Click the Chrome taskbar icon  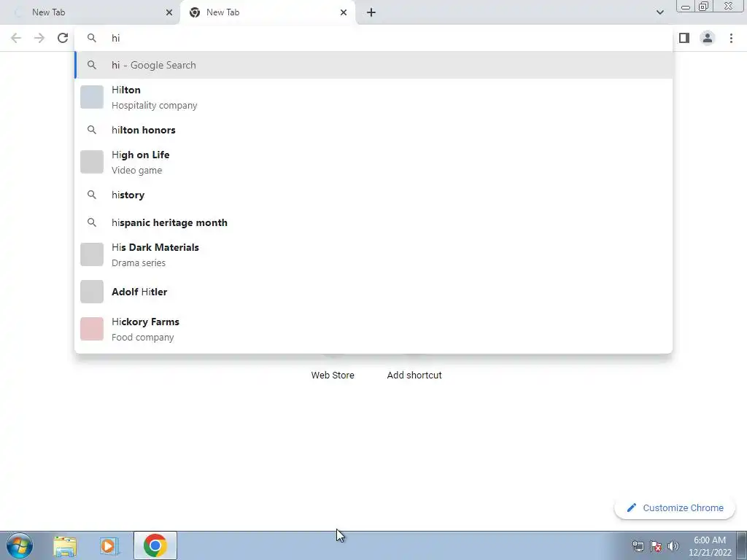155,545
